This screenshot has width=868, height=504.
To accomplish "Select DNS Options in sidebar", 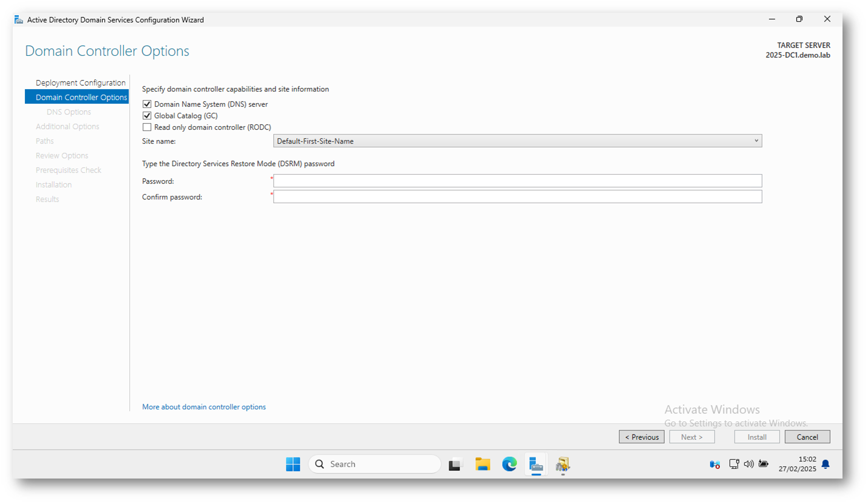I will [69, 112].
